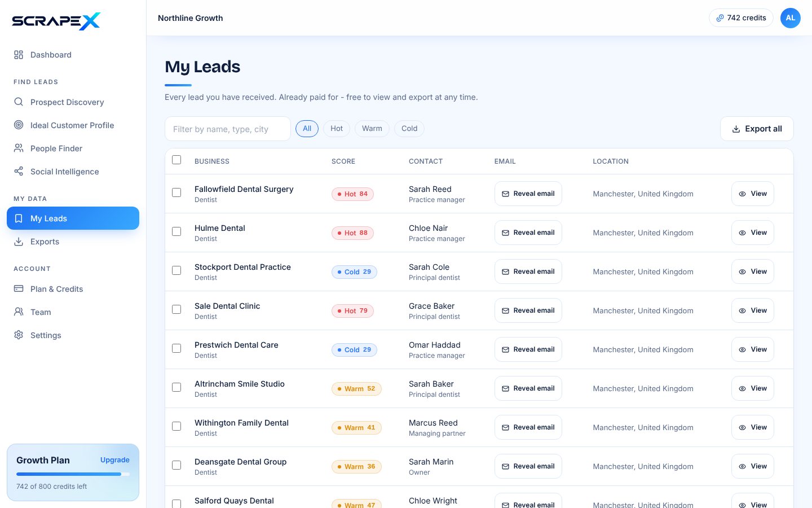Click the Northline Growth workspace title
Screen dimensions: 812x508
(191, 18)
